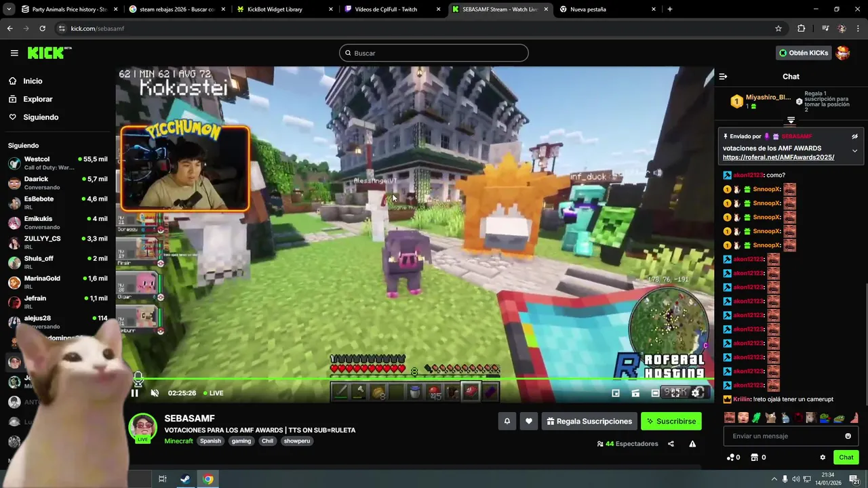868x488 pixels.
Task: Reload the page
Action: click(x=42, y=28)
